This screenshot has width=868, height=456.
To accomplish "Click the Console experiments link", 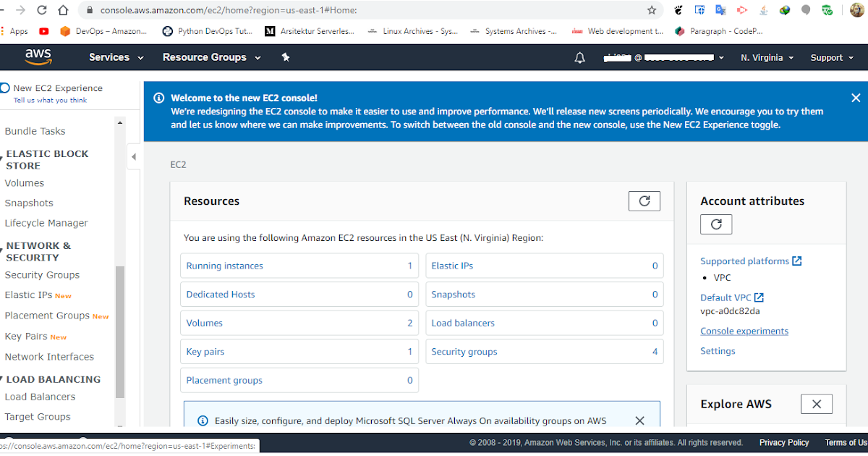I will (744, 331).
